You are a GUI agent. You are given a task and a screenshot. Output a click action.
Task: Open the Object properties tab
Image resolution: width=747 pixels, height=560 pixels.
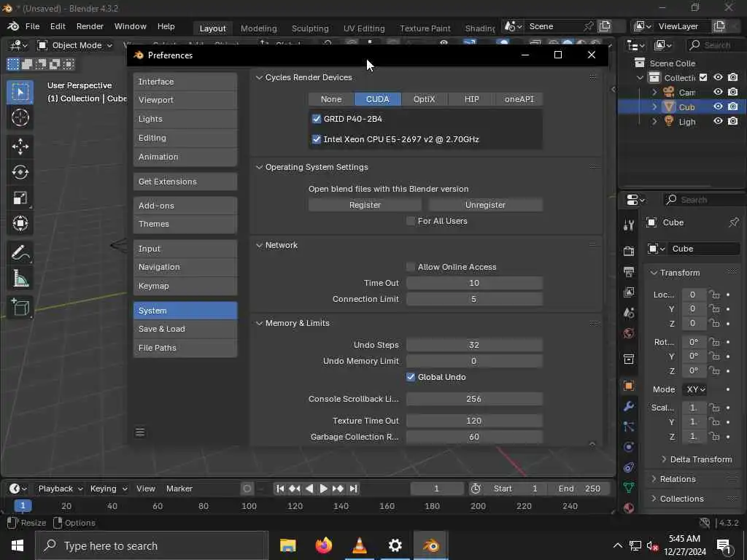(629, 386)
